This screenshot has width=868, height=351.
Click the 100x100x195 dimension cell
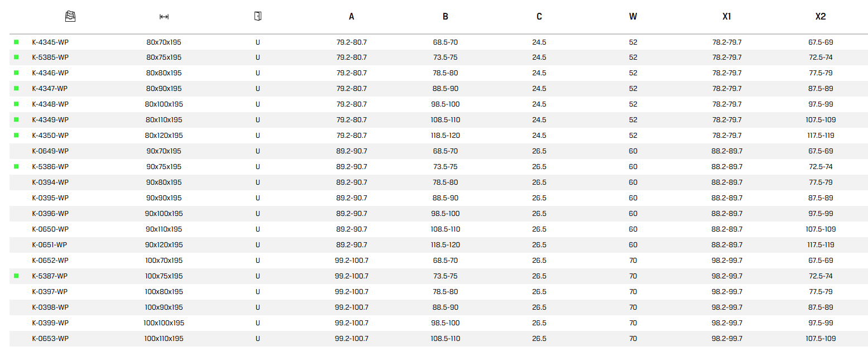164,323
